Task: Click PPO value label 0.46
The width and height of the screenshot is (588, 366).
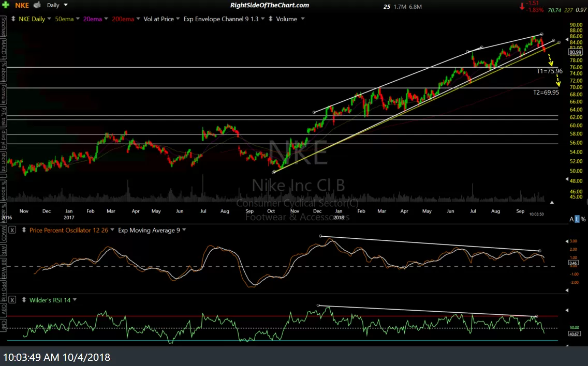Action: [x=574, y=263]
